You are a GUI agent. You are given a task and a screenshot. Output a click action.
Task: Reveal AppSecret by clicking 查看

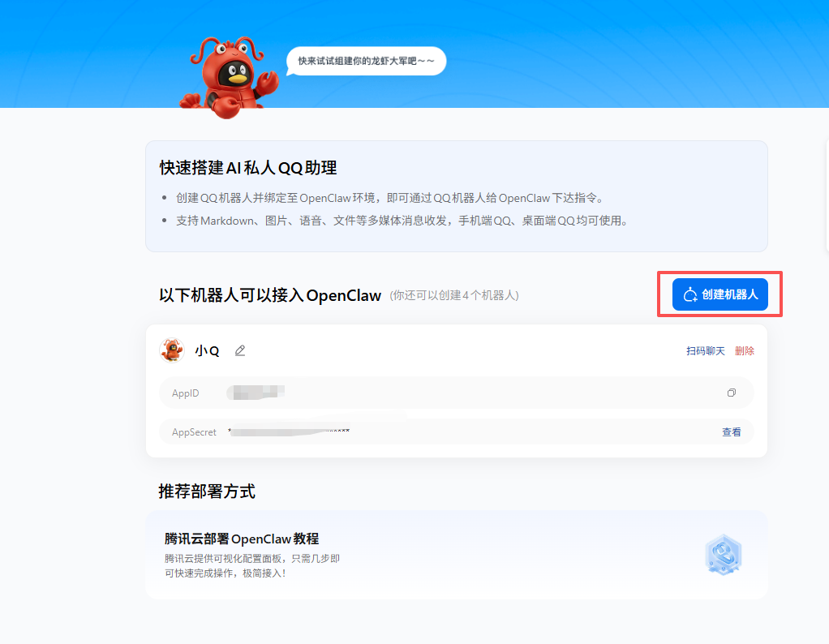click(731, 431)
